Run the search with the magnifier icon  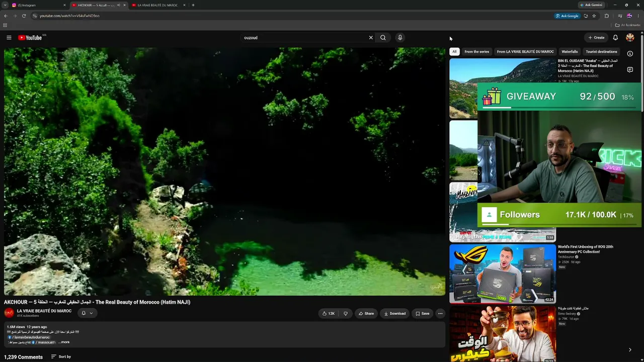point(383,38)
